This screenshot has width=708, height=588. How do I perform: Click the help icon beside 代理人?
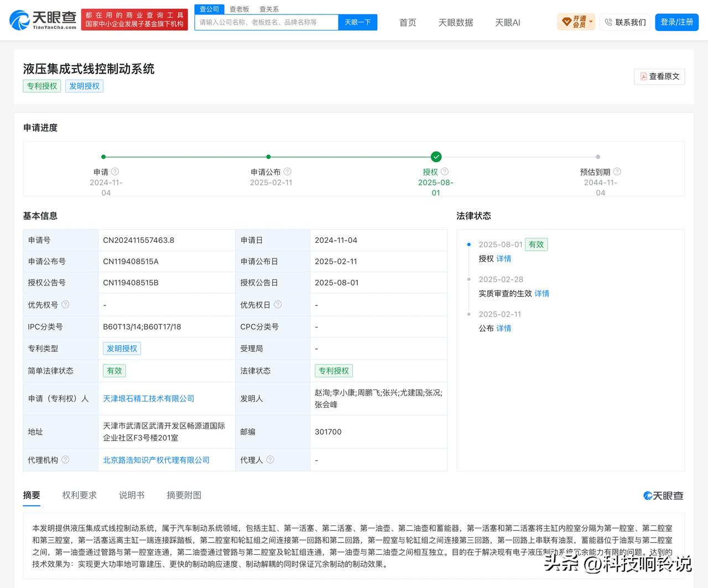[270, 460]
